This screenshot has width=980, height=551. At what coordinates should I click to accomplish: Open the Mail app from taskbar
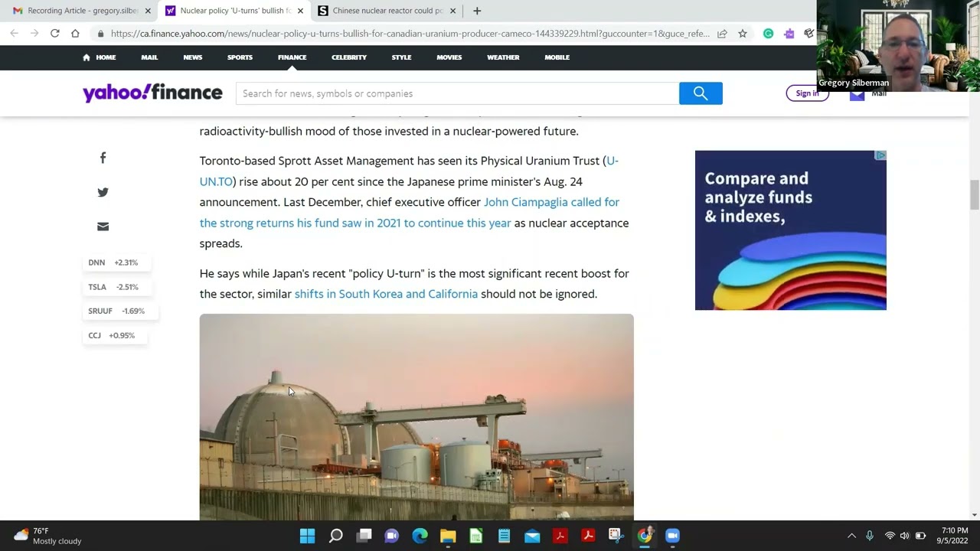[x=532, y=536]
